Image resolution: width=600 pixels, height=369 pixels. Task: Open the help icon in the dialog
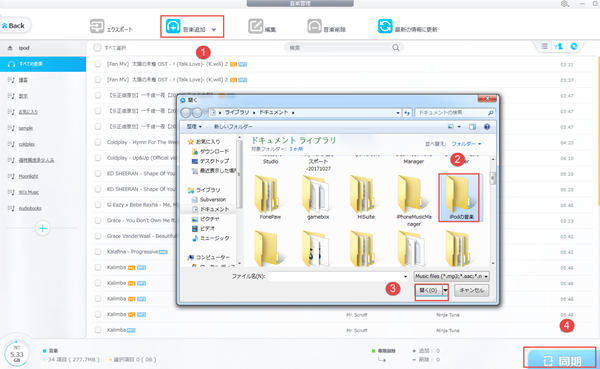pos(487,127)
